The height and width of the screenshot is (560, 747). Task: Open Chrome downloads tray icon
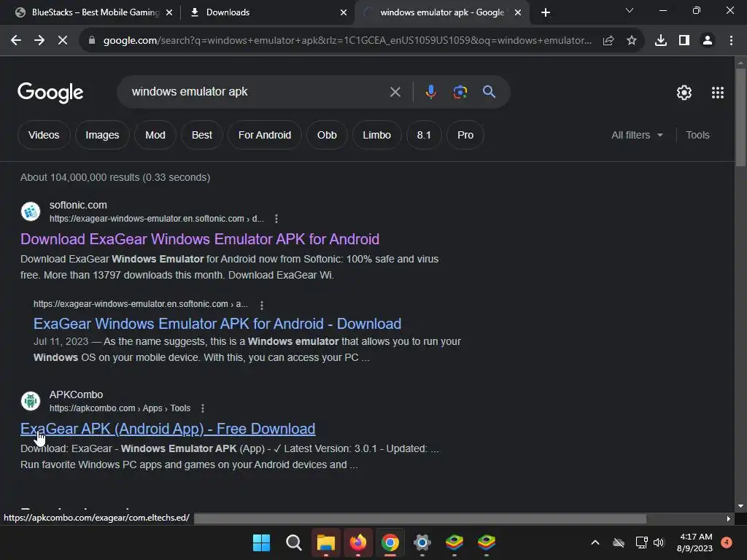(661, 41)
